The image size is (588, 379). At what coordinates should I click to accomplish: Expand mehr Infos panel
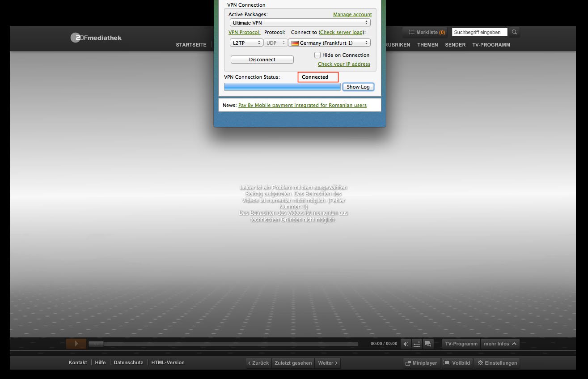[500, 344]
